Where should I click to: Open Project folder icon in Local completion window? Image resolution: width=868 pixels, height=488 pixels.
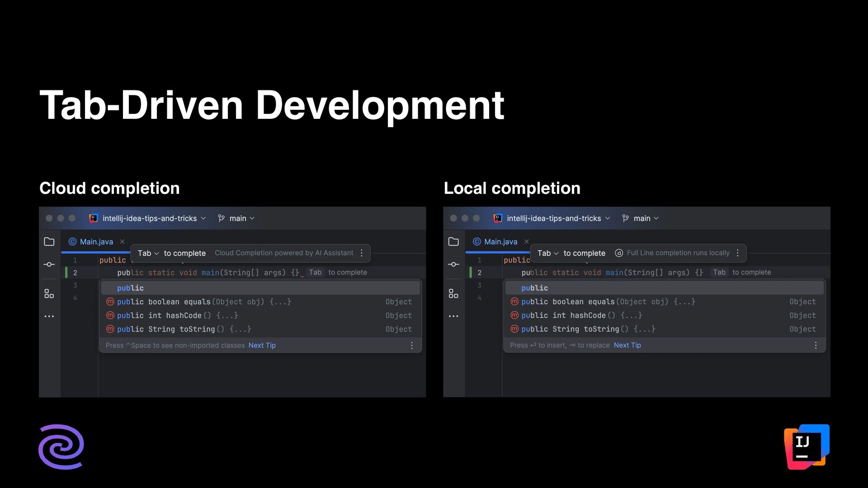tap(453, 242)
